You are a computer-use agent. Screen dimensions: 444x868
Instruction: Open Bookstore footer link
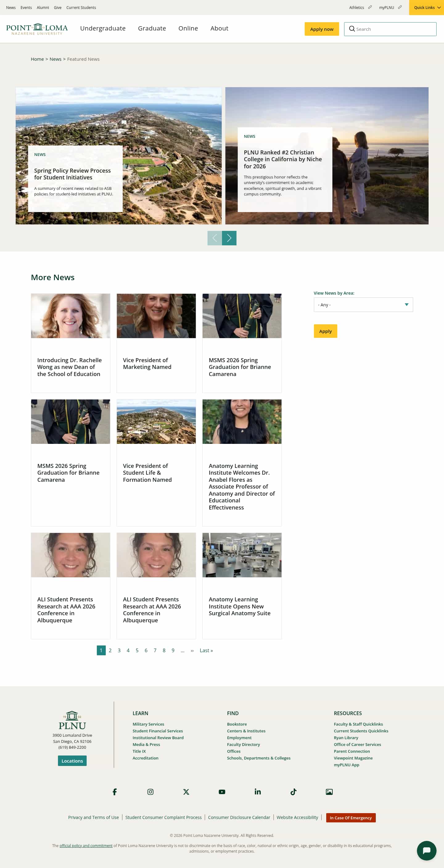click(x=237, y=724)
